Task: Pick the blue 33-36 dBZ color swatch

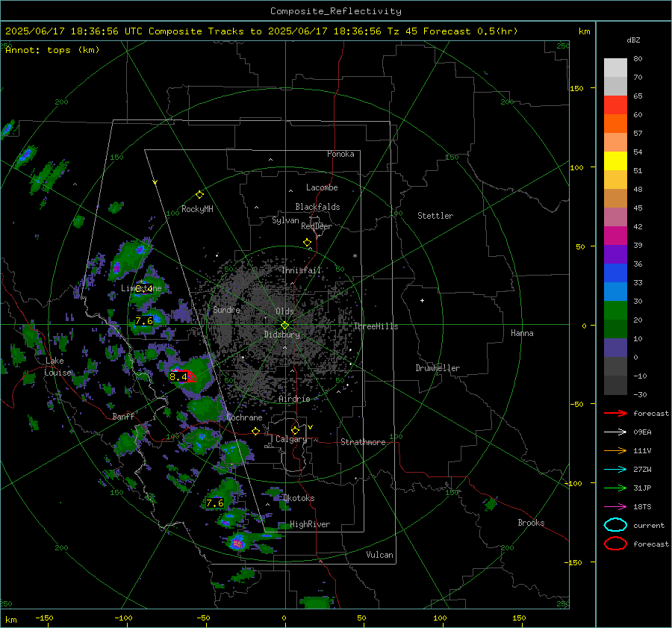Action: point(615,273)
